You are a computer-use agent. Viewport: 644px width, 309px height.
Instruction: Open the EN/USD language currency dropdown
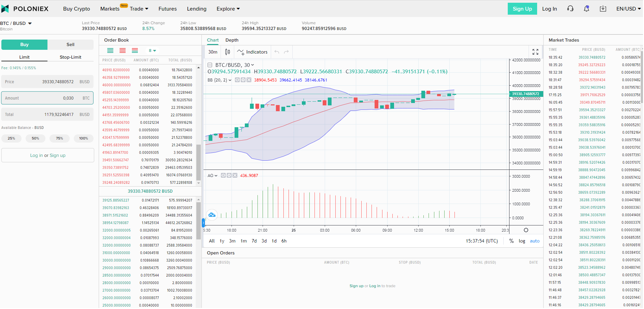[x=628, y=9]
